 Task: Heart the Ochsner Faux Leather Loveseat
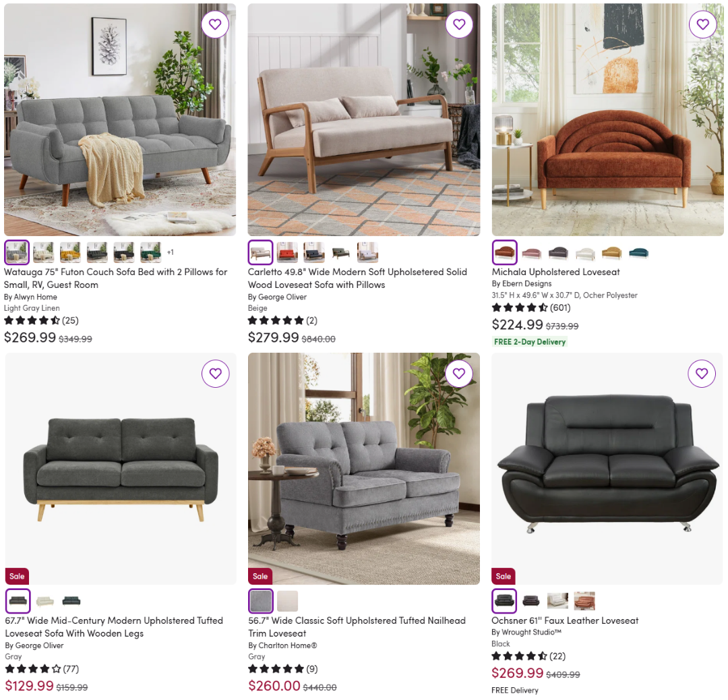point(702,374)
